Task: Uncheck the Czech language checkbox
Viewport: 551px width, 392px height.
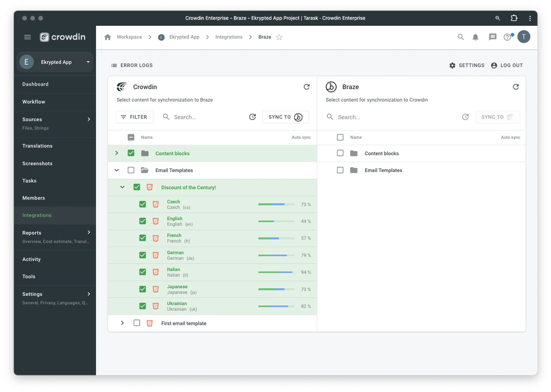Action: 143,204
